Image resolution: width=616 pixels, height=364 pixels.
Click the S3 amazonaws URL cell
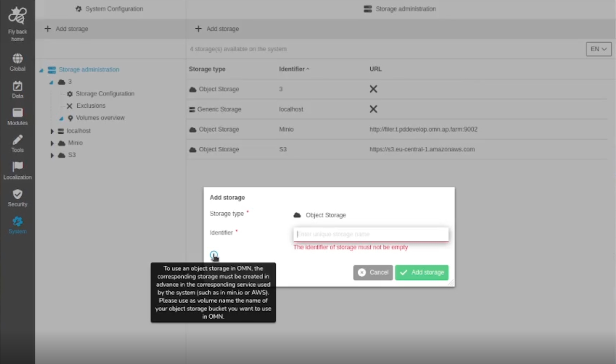point(422,149)
